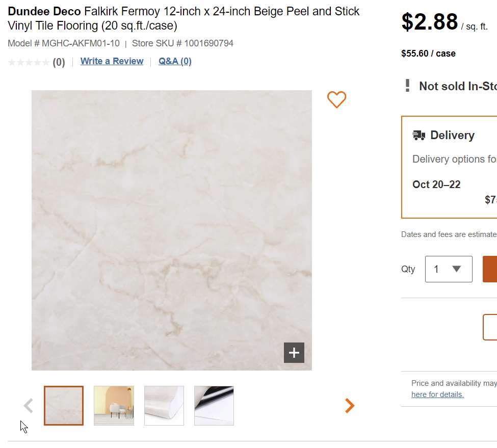The width and height of the screenshot is (497, 448).
Task: Show the peel-off backing thumbnail
Action: click(x=214, y=406)
